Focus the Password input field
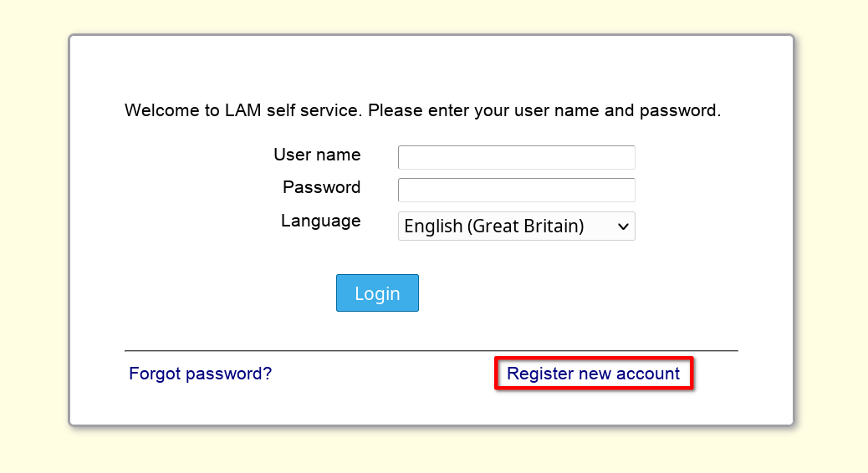 516,190
